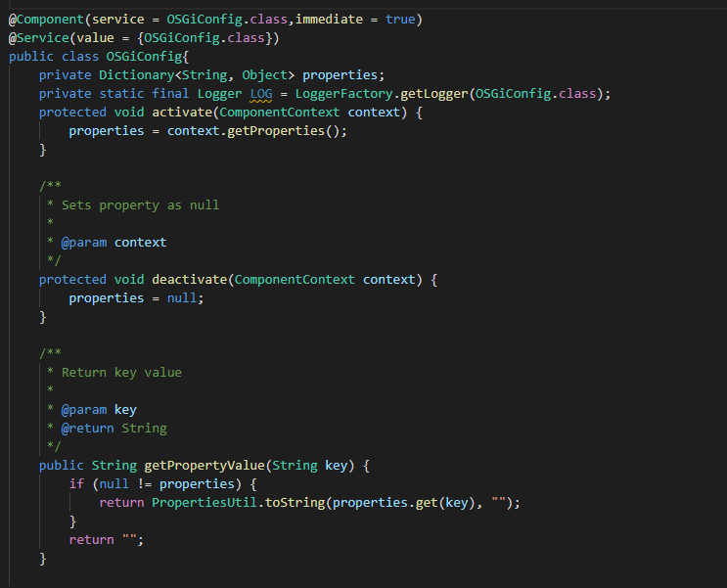The image size is (727, 588).
Task: Click the Object type in the Dictionary generics
Action: [x=265, y=75]
